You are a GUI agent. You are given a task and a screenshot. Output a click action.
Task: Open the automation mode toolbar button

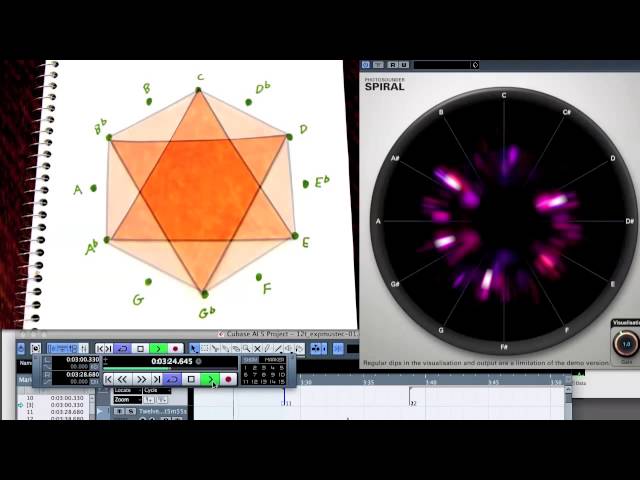pos(84,349)
